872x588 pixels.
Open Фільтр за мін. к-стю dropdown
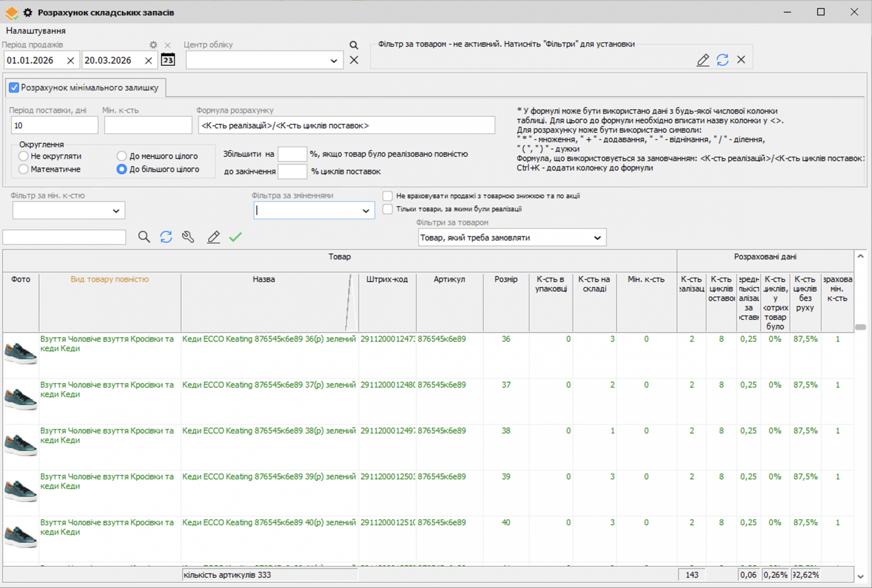116,211
